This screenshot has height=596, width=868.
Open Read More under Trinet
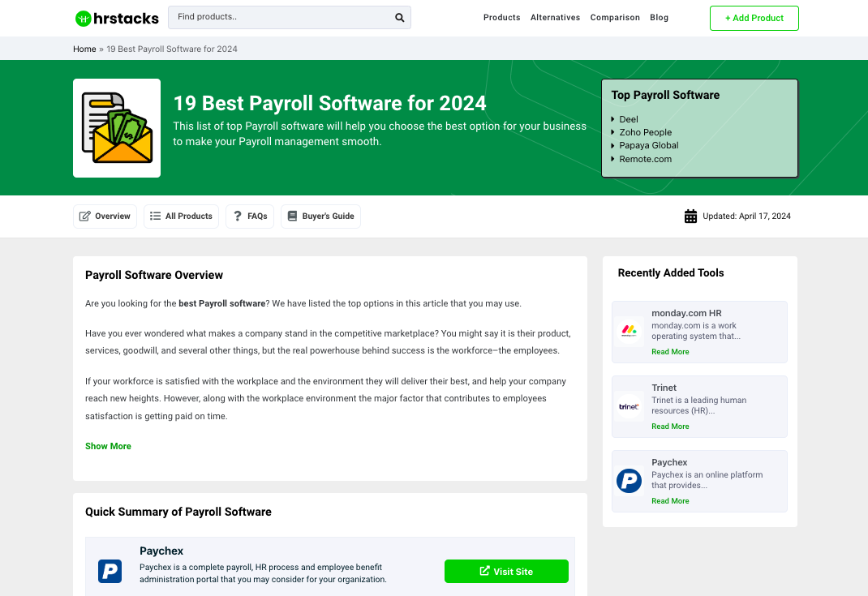point(670,426)
